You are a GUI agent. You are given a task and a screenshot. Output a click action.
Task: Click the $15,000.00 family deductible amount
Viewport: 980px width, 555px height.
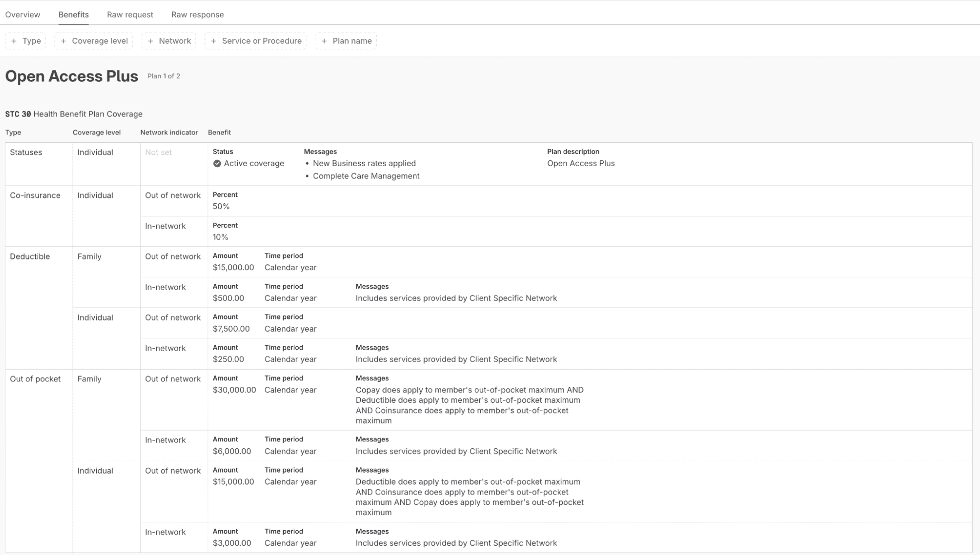pyautogui.click(x=233, y=267)
